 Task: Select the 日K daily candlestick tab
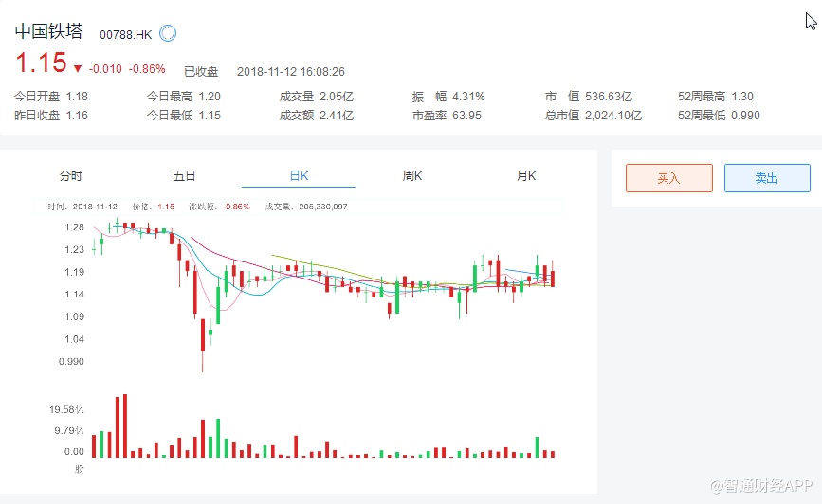point(299,176)
